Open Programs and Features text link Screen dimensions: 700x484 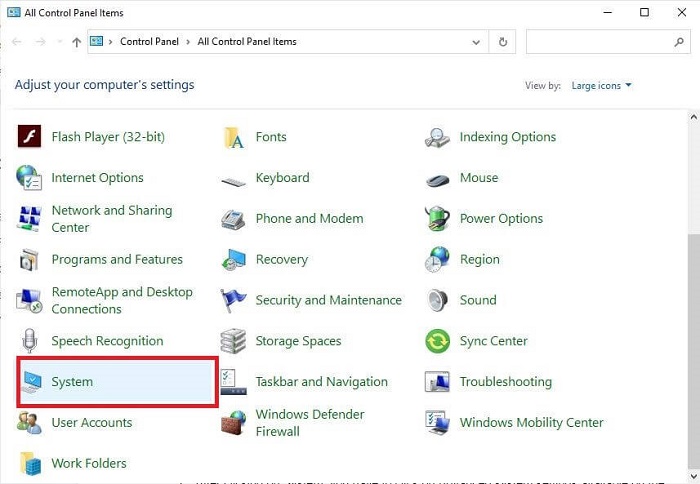pos(117,259)
